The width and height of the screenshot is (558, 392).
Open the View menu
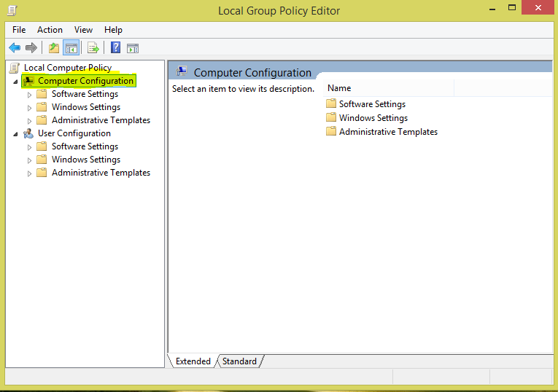click(x=83, y=30)
